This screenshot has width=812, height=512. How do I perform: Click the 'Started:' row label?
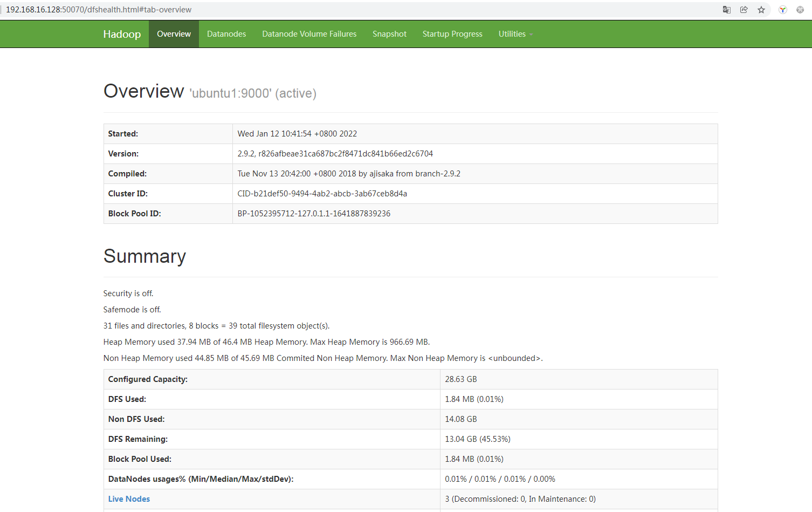pyautogui.click(x=123, y=134)
